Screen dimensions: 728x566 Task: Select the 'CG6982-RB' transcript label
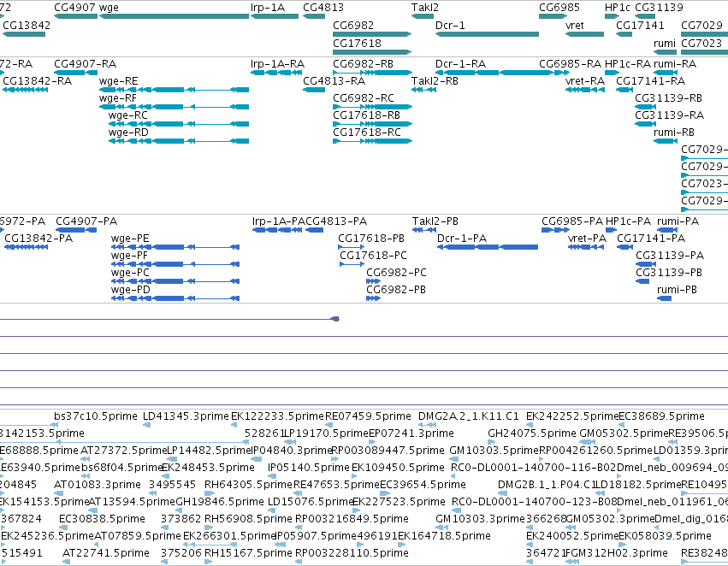(363, 64)
